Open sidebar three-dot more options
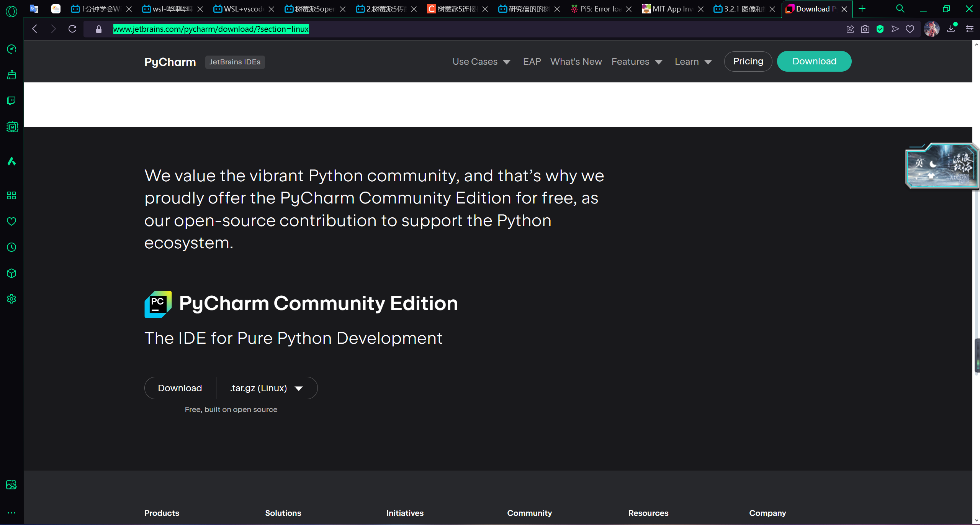 click(11, 513)
